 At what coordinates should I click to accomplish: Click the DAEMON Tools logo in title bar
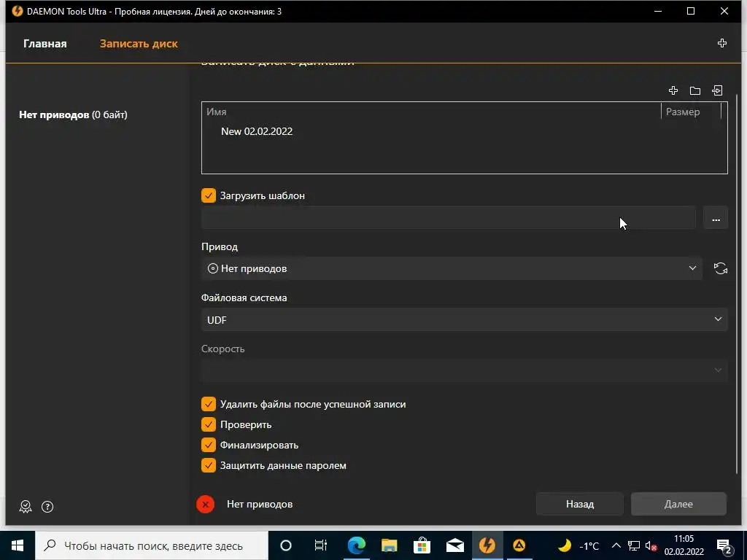pyautogui.click(x=18, y=11)
